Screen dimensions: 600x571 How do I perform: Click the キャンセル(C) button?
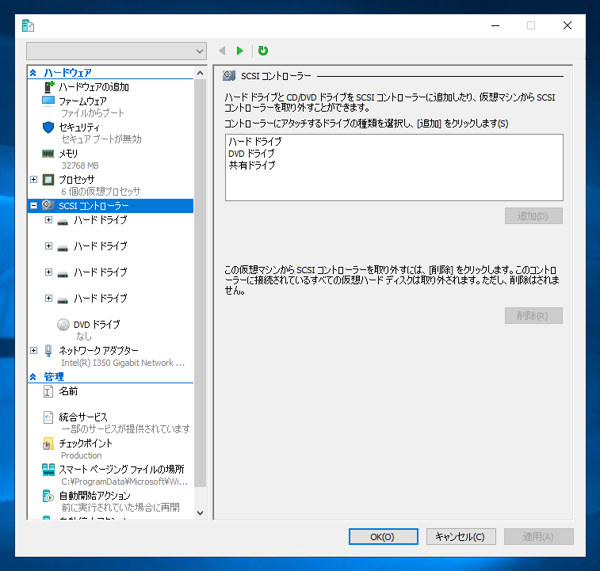coord(461,537)
